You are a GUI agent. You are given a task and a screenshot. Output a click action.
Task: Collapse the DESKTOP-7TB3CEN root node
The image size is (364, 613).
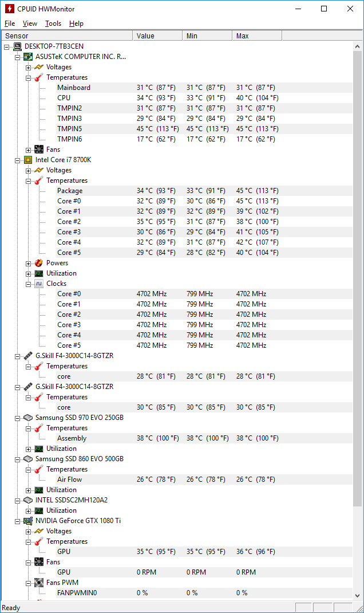[x=7, y=48]
